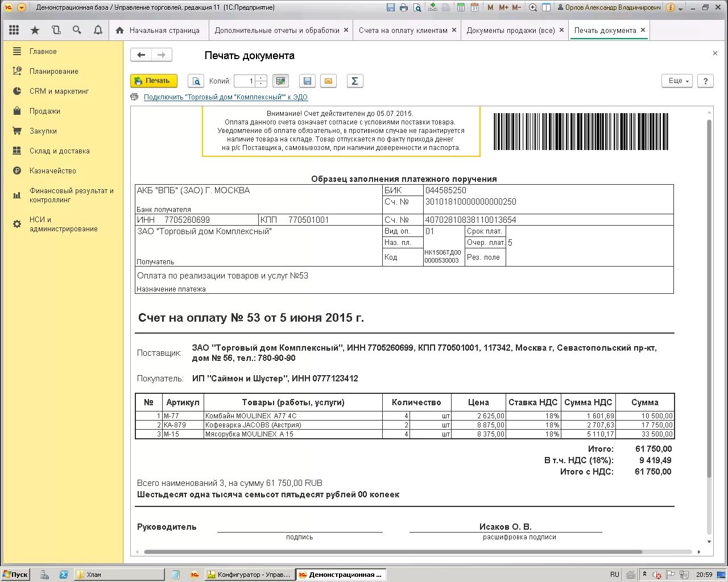Click the Подключить Торговый дом Комплексный к ЭДО link

(226, 97)
